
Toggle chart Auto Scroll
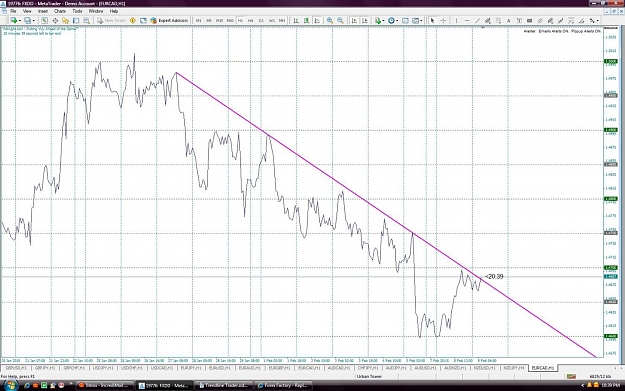click(x=354, y=20)
